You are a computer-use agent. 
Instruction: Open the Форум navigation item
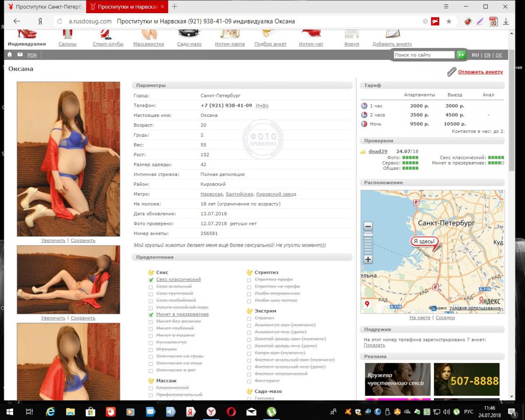click(x=351, y=44)
